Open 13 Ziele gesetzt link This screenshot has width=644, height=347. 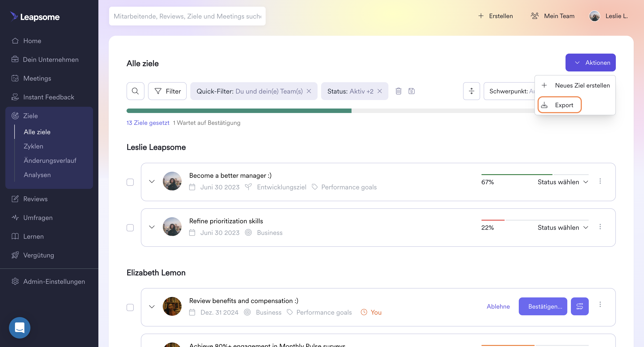pos(148,123)
